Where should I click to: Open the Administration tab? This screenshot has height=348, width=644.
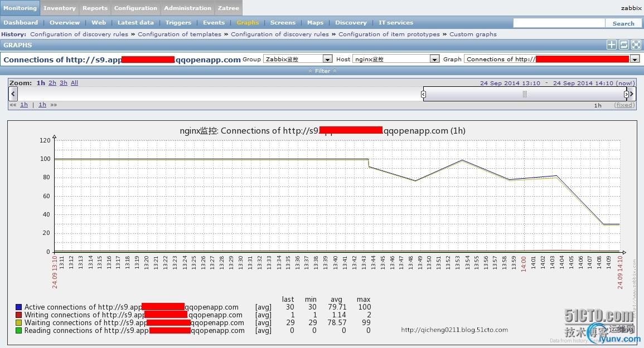pyautogui.click(x=188, y=8)
